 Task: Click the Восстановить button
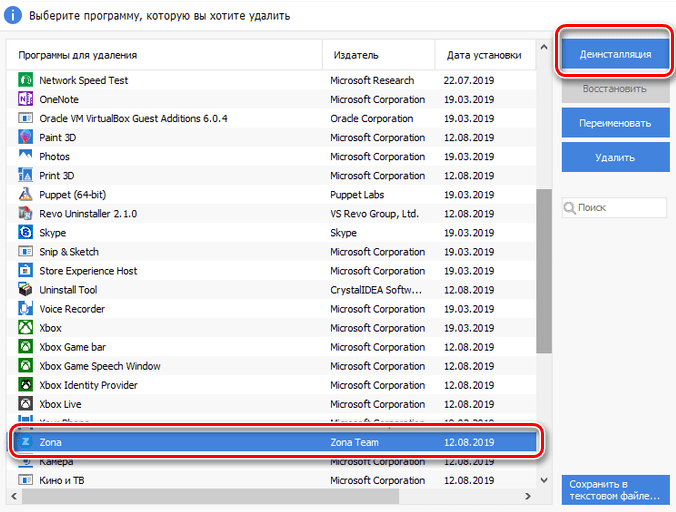[615, 89]
